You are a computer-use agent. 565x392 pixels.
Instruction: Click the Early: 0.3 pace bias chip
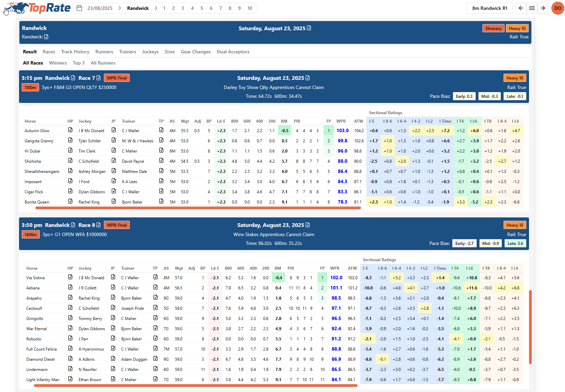point(464,96)
